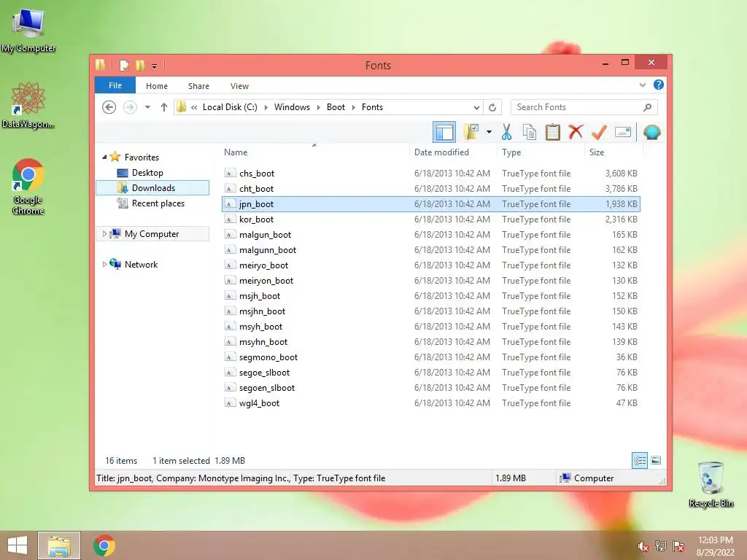Click File Explorer on the taskbar
Viewport: 747px width, 560px height.
click(x=59, y=545)
